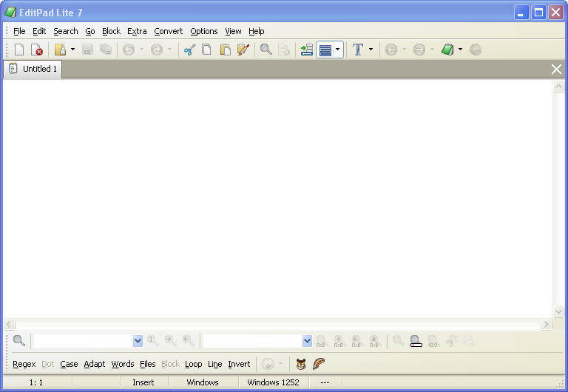Click the horizontal scrollbar left arrow
Image resolution: width=568 pixels, height=392 pixels.
10,324
